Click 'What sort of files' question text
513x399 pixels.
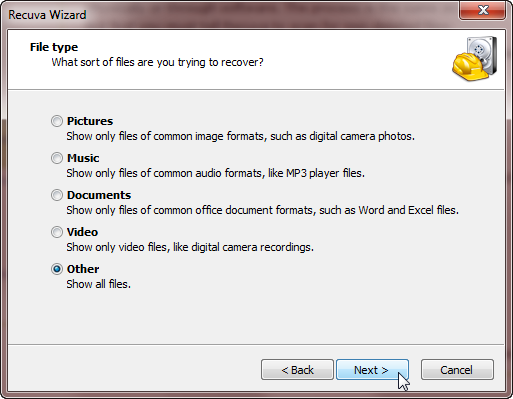pos(157,62)
